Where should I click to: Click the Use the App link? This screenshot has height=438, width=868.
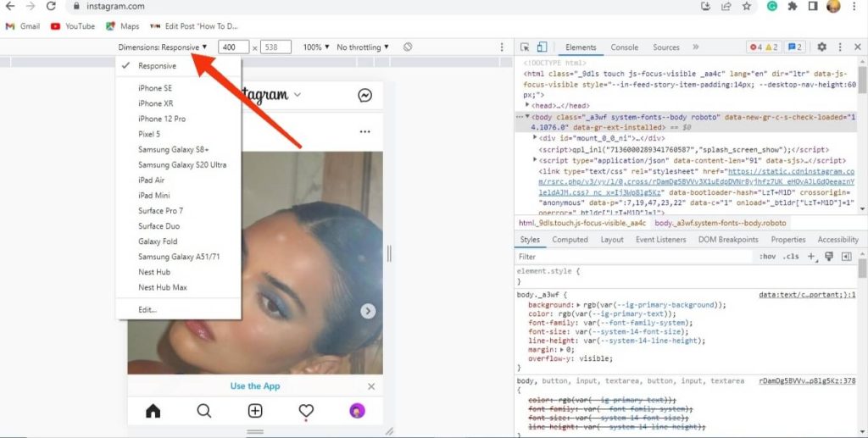255,386
